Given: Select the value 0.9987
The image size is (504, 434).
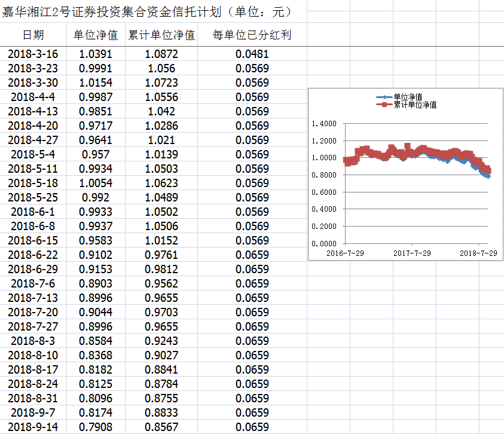Looking at the screenshot, I should click(96, 97).
